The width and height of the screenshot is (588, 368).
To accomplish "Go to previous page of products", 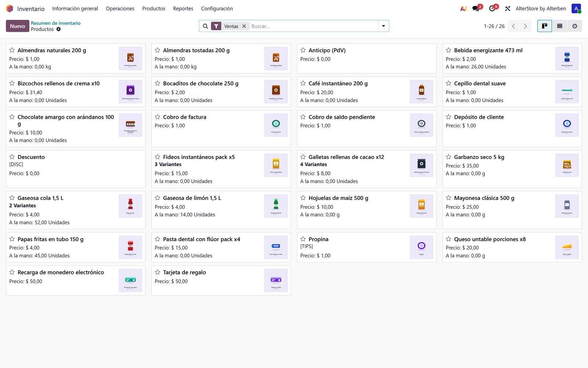I will pos(513,26).
